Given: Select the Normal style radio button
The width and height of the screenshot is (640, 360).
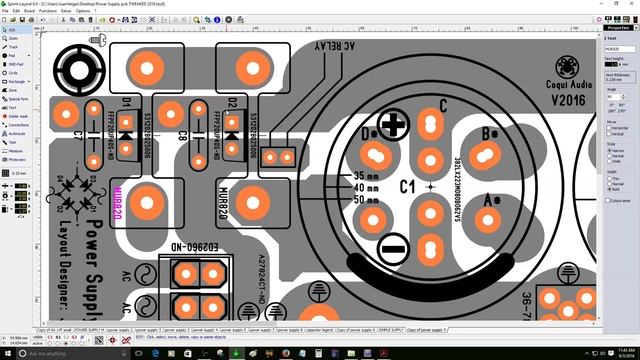Looking at the screenshot, I should point(609,156).
